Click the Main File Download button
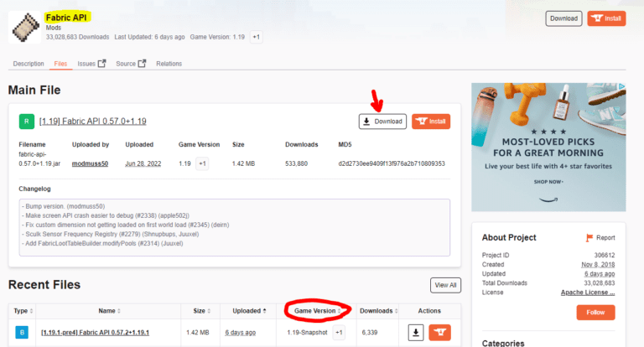 click(382, 122)
